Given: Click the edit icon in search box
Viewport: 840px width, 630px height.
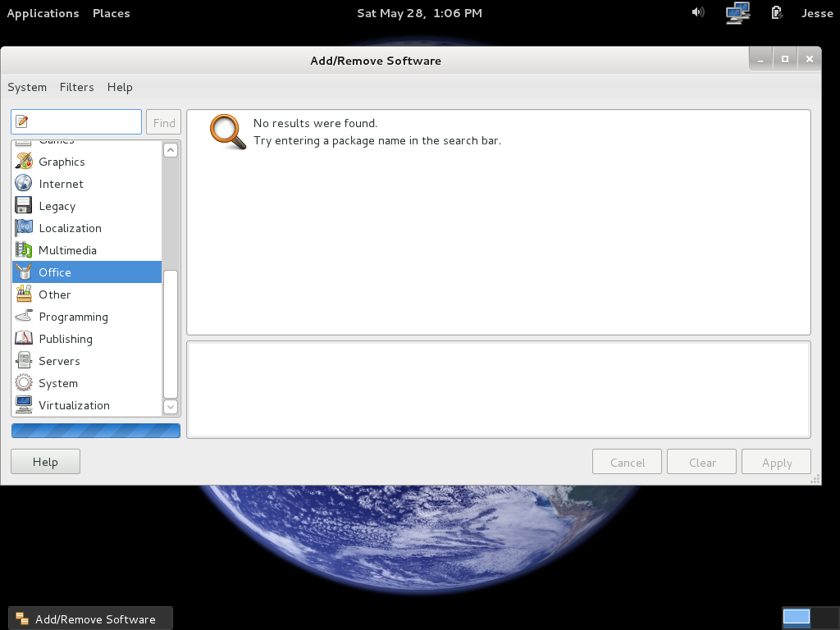Looking at the screenshot, I should (x=22, y=121).
